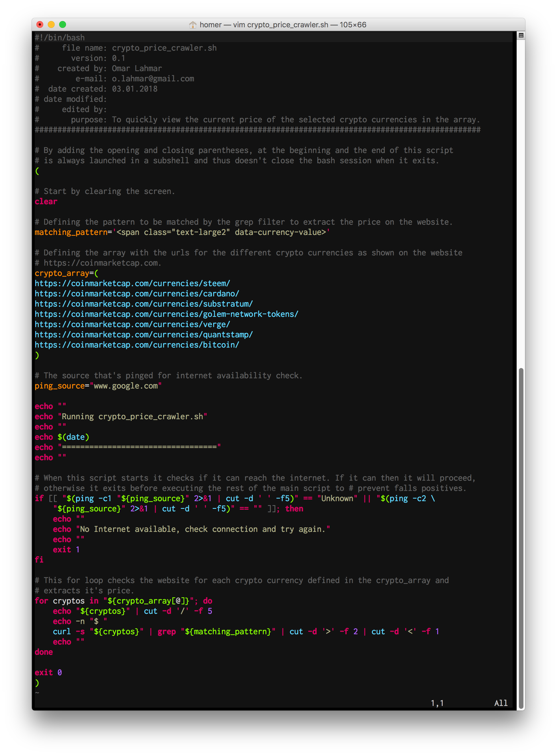This screenshot has height=756, width=557.
Task: Close the Terminal window with red button
Action: point(40,25)
